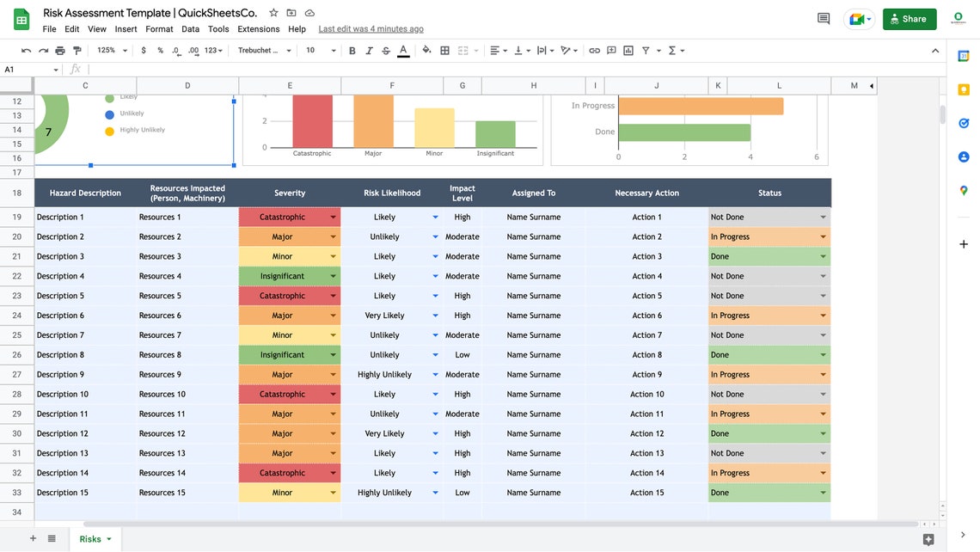Insert a chart via the toolbar icon

pos(626,50)
